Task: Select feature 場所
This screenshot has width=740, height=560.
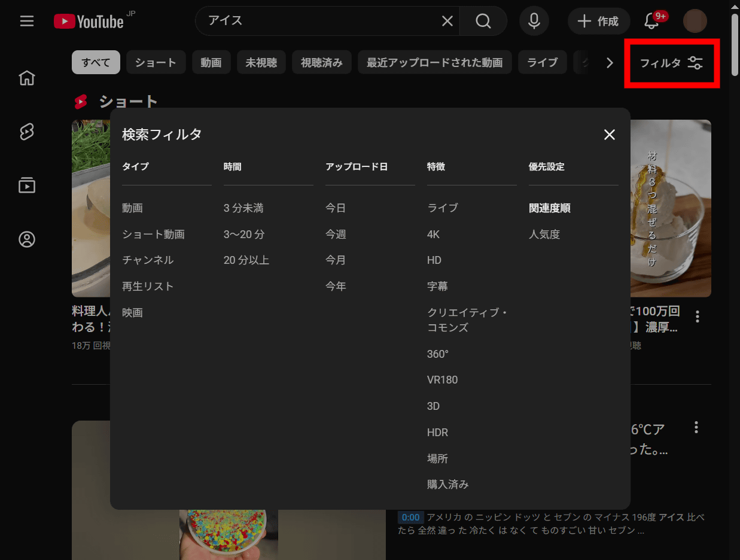Action: pos(438,459)
